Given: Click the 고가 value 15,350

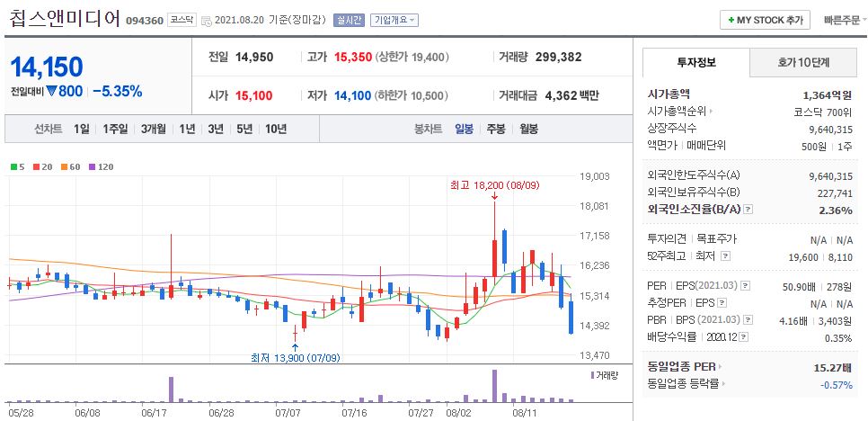Looking at the screenshot, I should pos(352,57).
